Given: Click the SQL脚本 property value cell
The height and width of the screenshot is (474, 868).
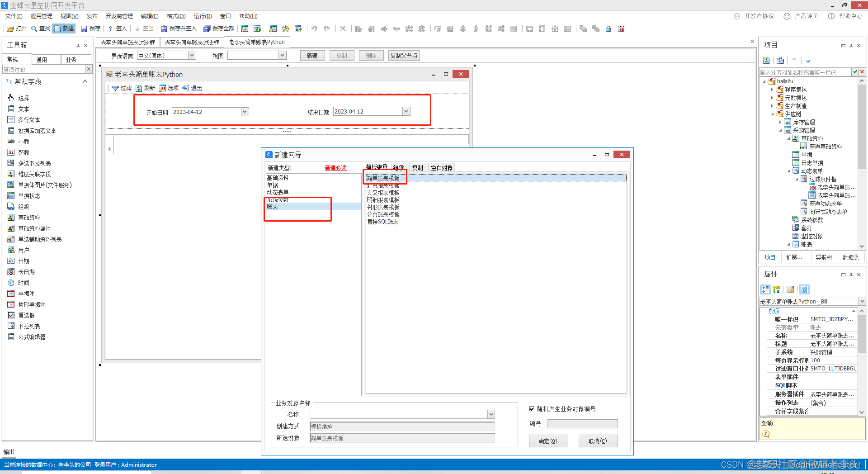Looking at the screenshot, I should coord(832,385).
